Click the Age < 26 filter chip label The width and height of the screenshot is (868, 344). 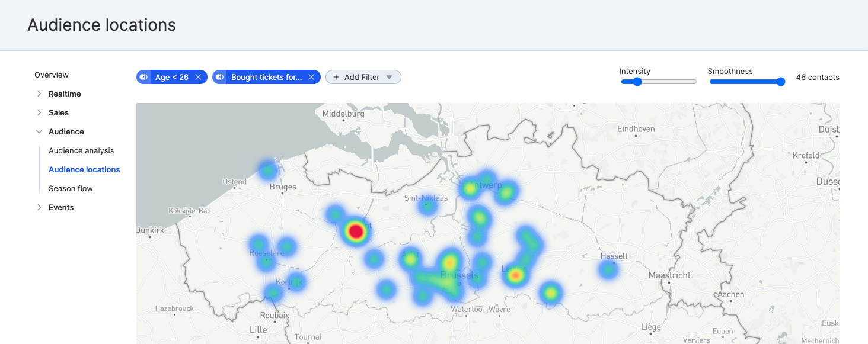click(172, 77)
